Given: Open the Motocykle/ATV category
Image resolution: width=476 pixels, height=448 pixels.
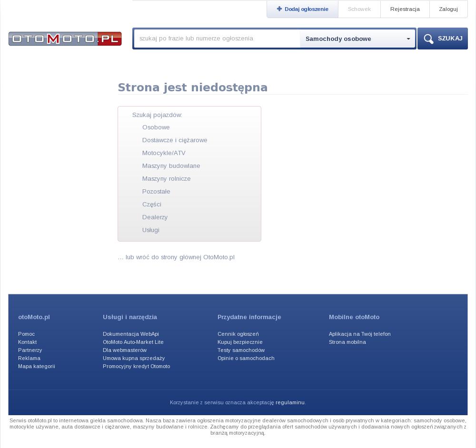Looking at the screenshot, I should [x=164, y=153].
